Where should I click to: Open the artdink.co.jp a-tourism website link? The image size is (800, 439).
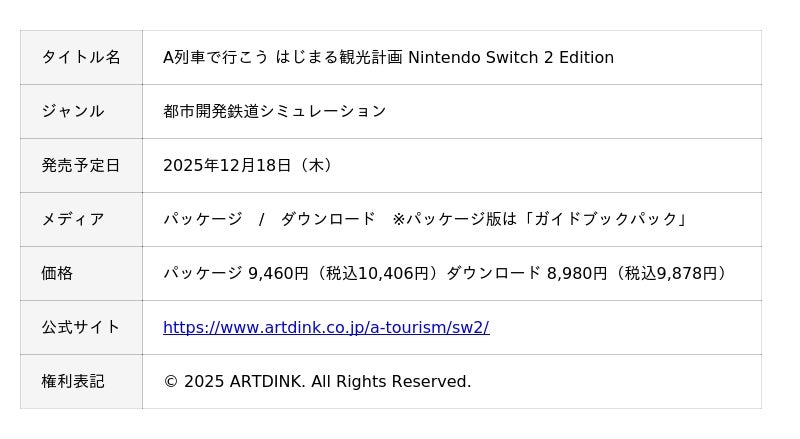[x=325, y=327]
